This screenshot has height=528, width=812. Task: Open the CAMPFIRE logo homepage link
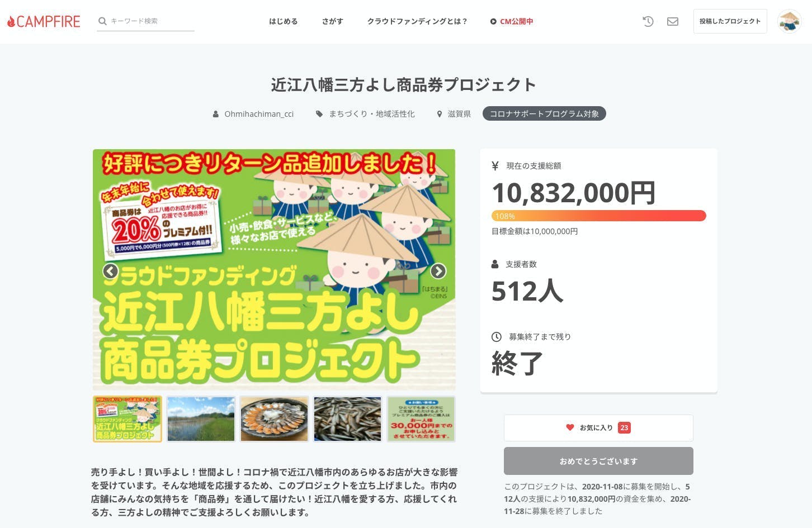[44, 21]
